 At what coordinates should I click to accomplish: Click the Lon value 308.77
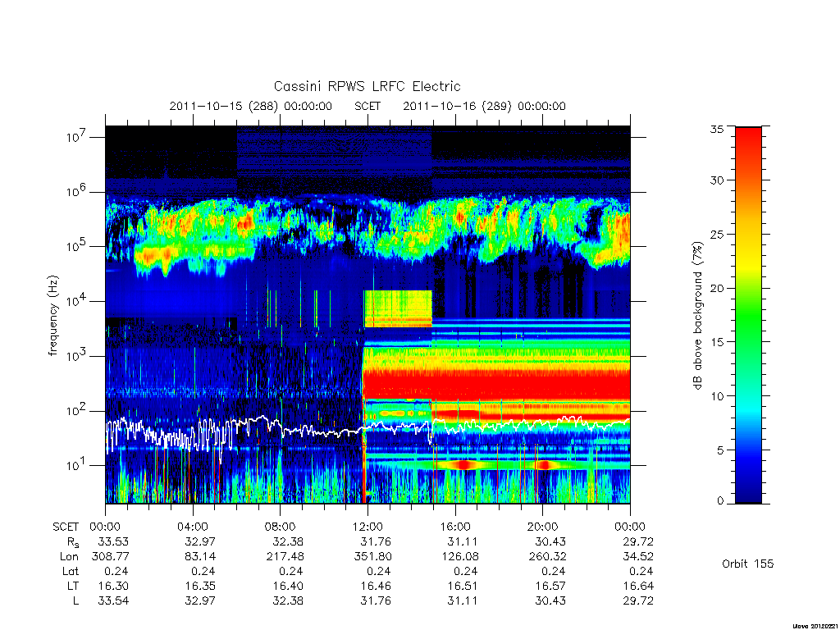(111, 557)
